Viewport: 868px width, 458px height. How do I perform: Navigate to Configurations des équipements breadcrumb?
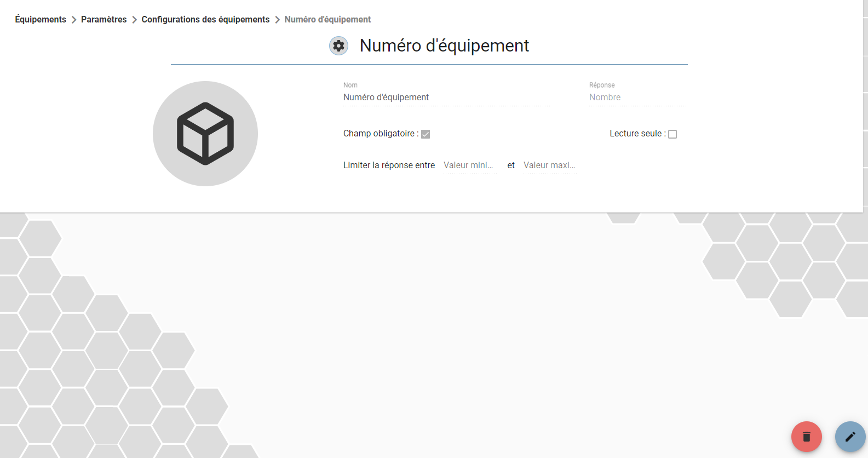205,20
